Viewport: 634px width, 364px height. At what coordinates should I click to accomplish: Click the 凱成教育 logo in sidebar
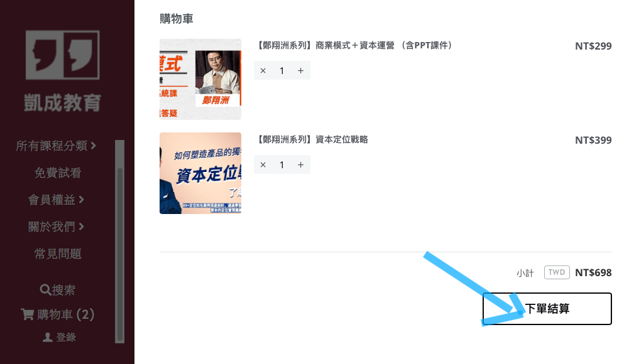click(x=63, y=71)
